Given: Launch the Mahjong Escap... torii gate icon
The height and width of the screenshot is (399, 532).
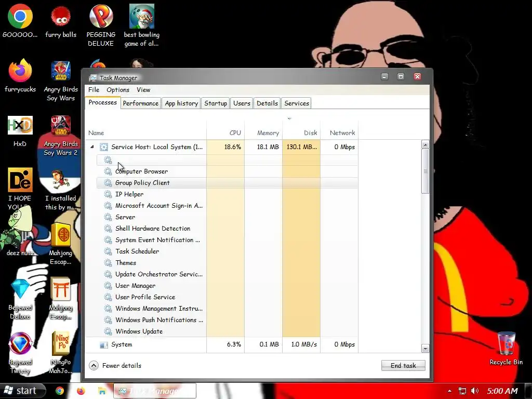Looking at the screenshot, I should pos(61,299).
